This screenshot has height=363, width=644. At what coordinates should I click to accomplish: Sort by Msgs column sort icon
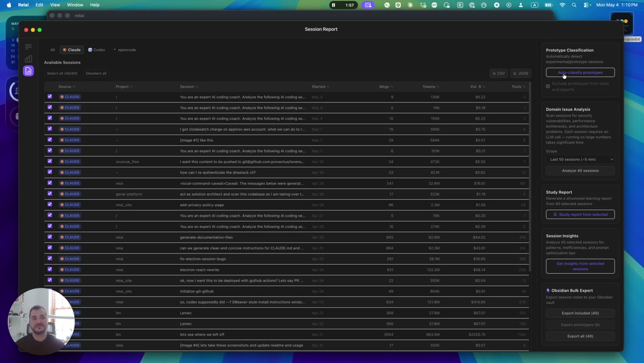392,86
